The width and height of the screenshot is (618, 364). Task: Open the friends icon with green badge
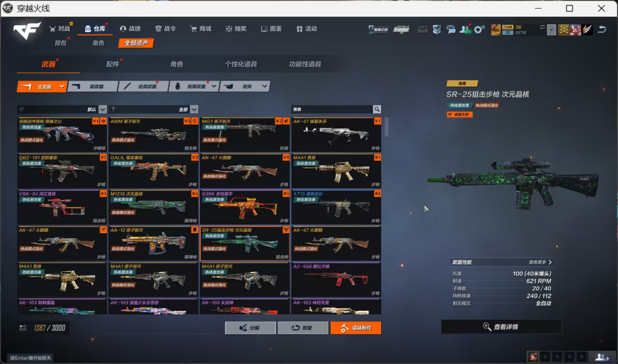click(465, 30)
